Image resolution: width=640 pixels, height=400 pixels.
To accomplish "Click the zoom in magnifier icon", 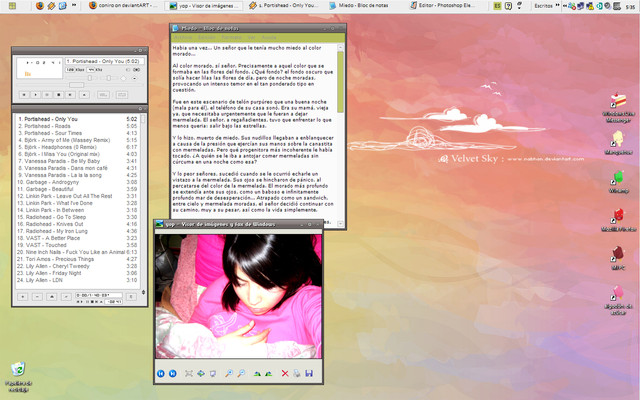I will point(229,373).
